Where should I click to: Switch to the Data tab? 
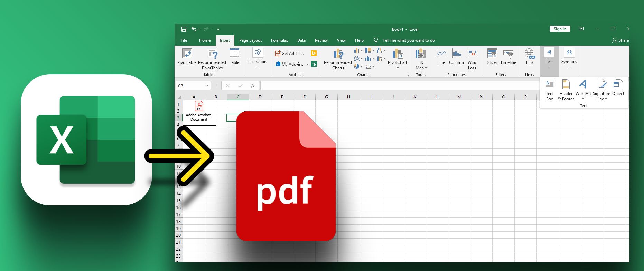tap(301, 40)
